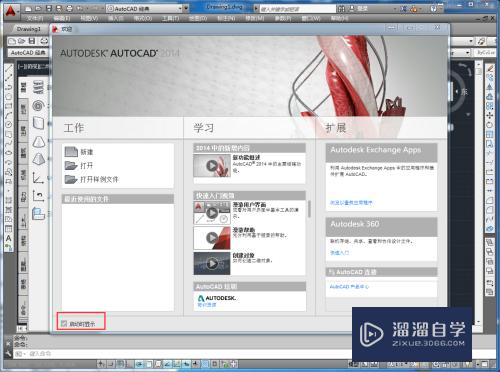The height and width of the screenshot is (372, 500).
Task: Switch to the Drawing1 document tab
Action: 28,29
